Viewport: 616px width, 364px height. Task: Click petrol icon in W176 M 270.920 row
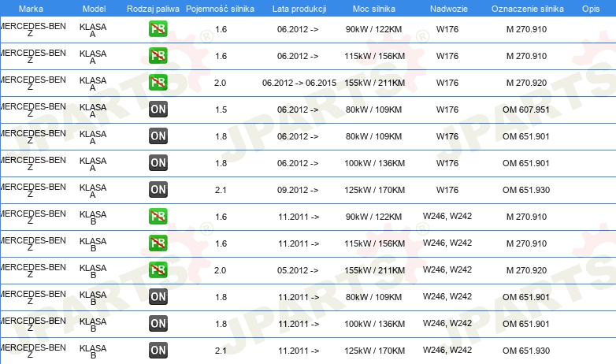coord(158,83)
